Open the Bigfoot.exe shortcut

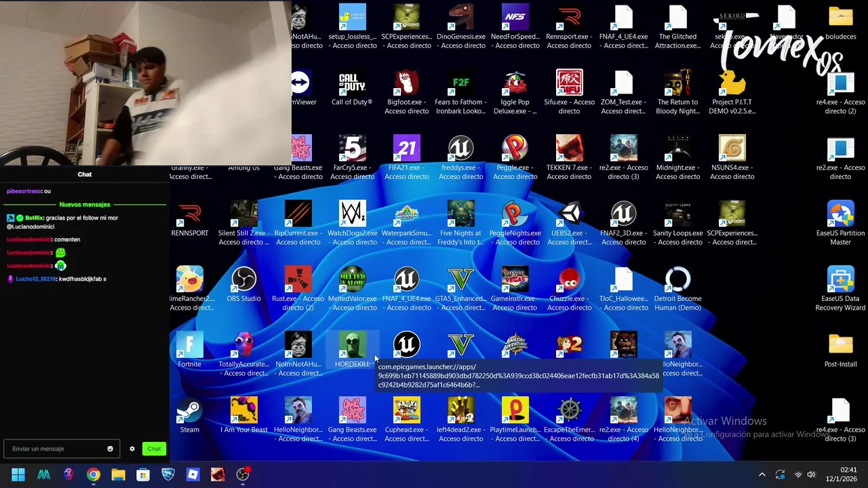coord(406,91)
